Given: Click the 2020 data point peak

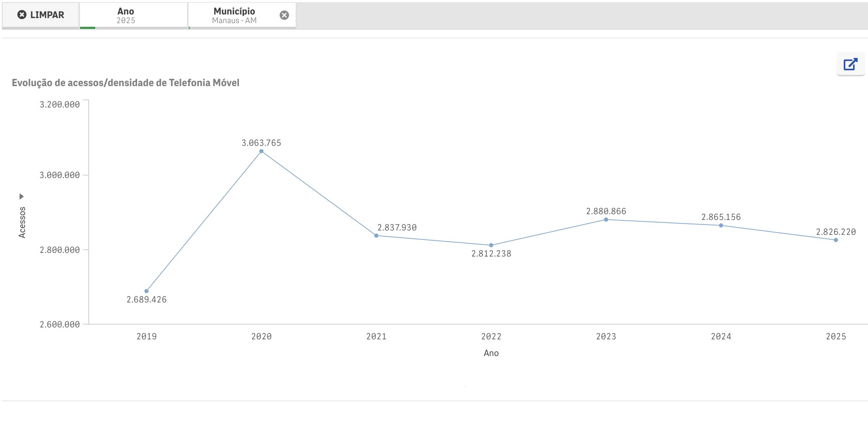Looking at the screenshot, I should pos(261,151).
